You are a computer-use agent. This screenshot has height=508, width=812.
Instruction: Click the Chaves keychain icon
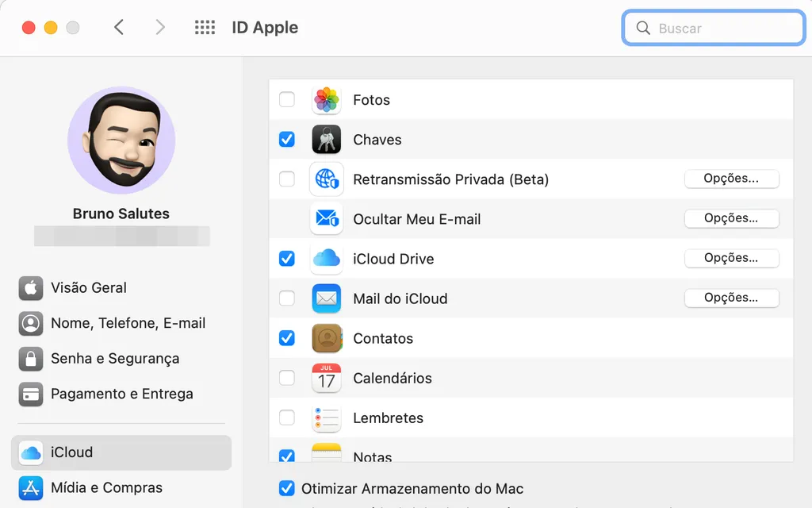326,140
